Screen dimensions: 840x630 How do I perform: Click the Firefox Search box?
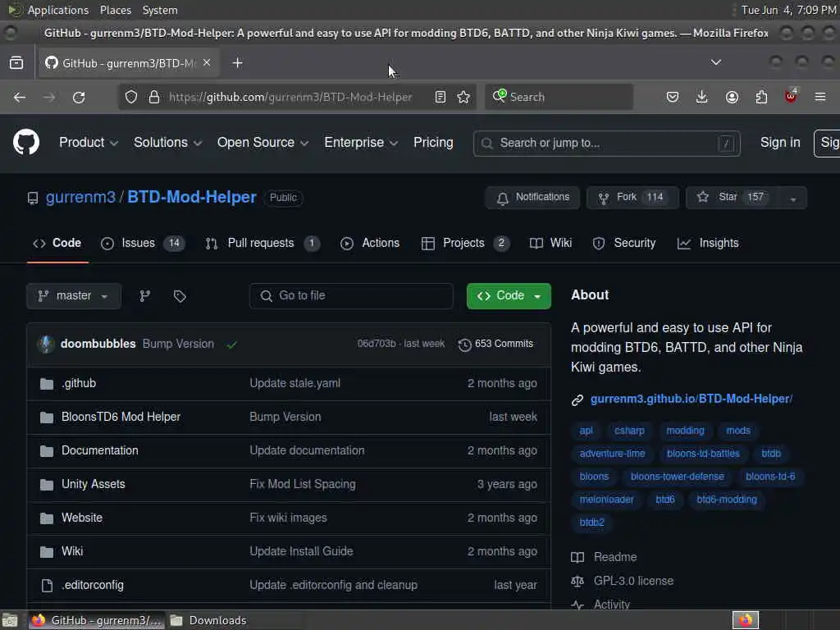(x=559, y=97)
